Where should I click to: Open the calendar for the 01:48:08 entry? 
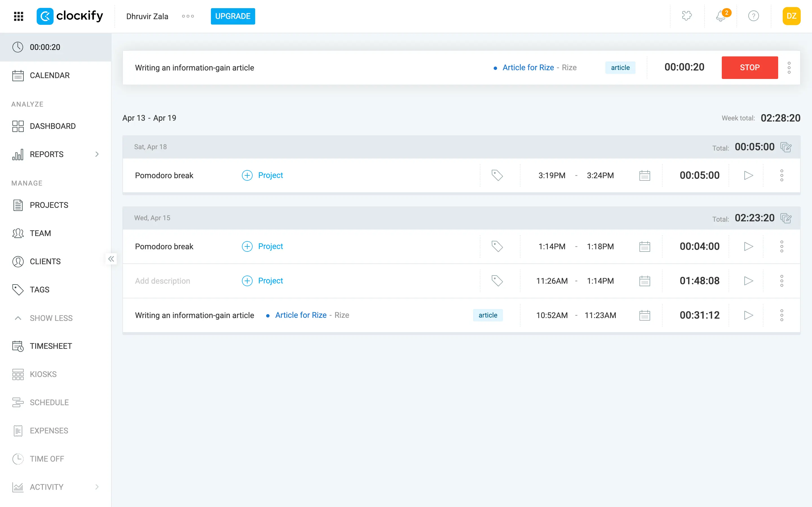[x=644, y=281]
